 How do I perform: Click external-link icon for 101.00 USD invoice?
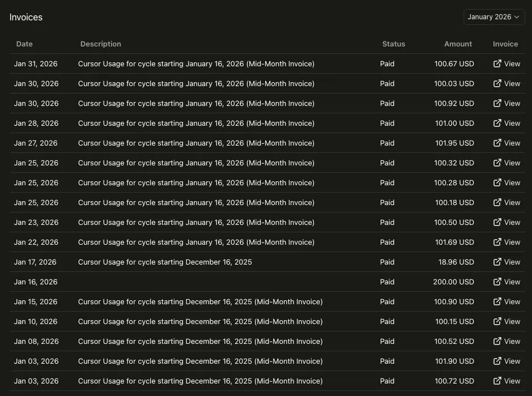pos(497,123)
